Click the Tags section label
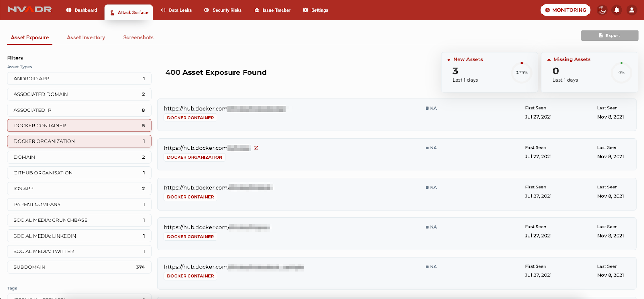Screen dimensions: 644x299 click(x=12, y=288)
